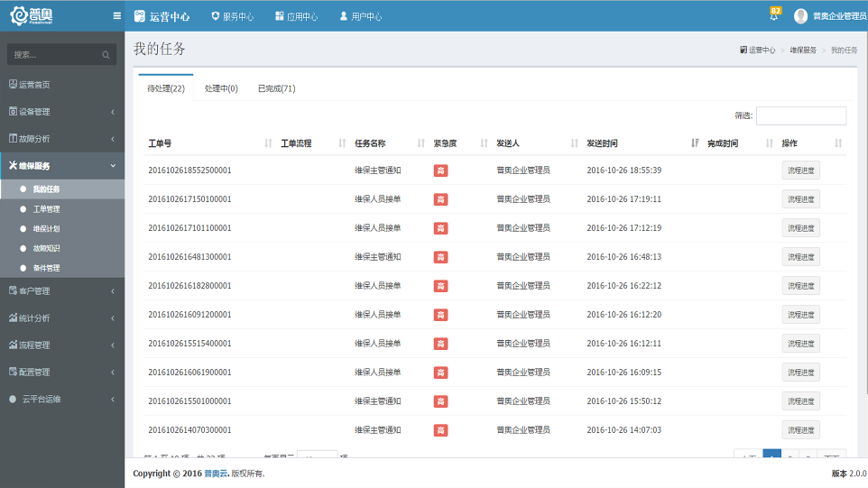Expand 配置管理 sidebar menu
868x488 pixels.
(62, 373)
